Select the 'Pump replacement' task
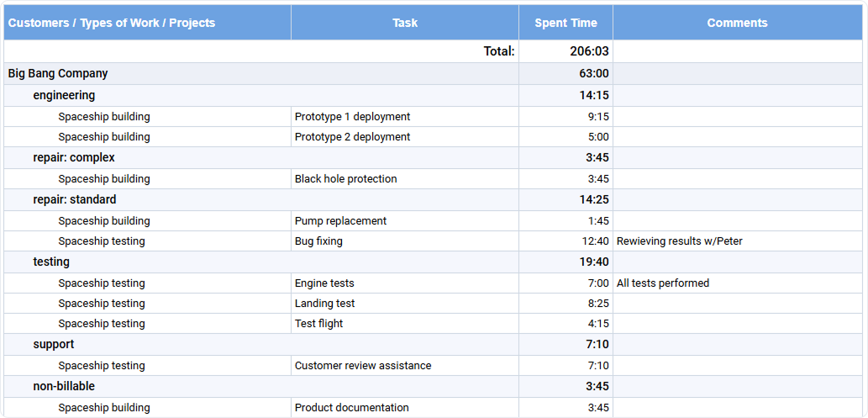Screen dimensions: 868x418 340,221
